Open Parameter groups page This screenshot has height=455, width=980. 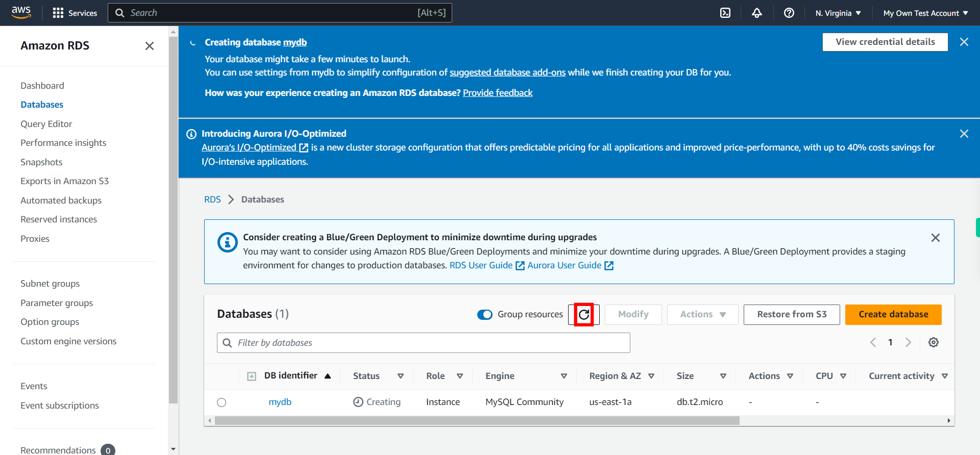pyautogui.click(x=57, y=303)
